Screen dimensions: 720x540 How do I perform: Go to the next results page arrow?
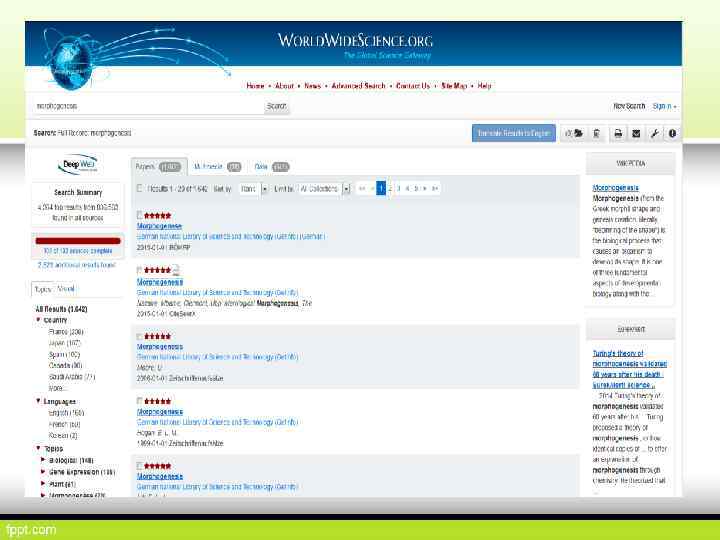click(425, 188)
